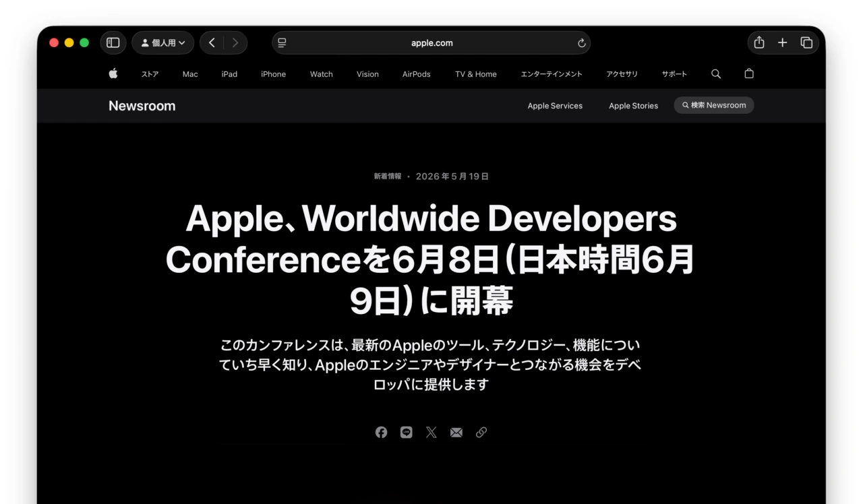The width and height of the screenshot is (863, 504).
Task: Open the Apple Stories link
Action: [633, 106]
